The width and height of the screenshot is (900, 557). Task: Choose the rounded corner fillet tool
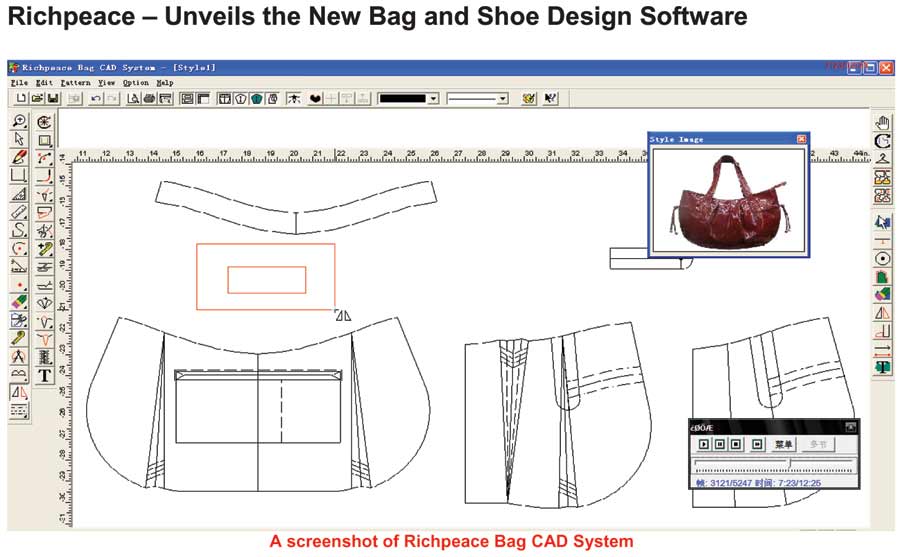coord(44,176)
